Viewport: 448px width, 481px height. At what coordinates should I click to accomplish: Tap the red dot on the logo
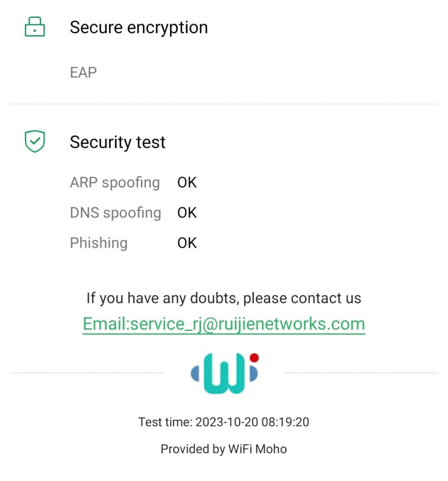254,358
